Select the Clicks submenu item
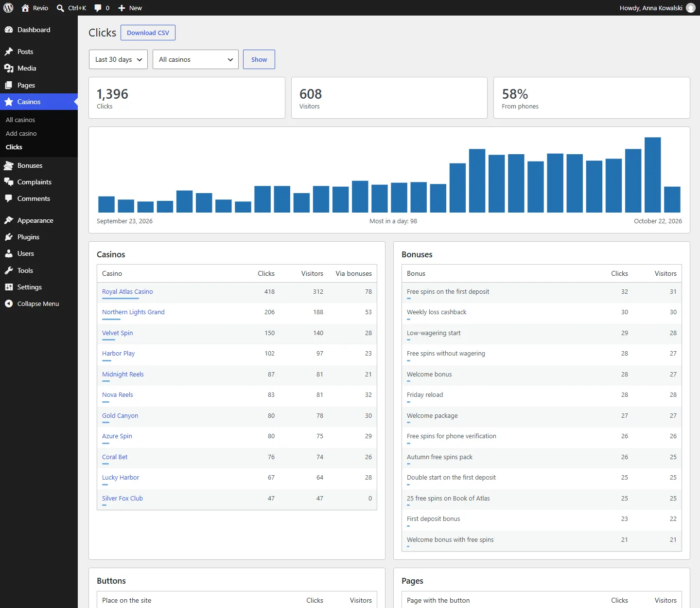The height and width of the screenshot is (608, 700). pyautogui.click(x=14, y=147)
